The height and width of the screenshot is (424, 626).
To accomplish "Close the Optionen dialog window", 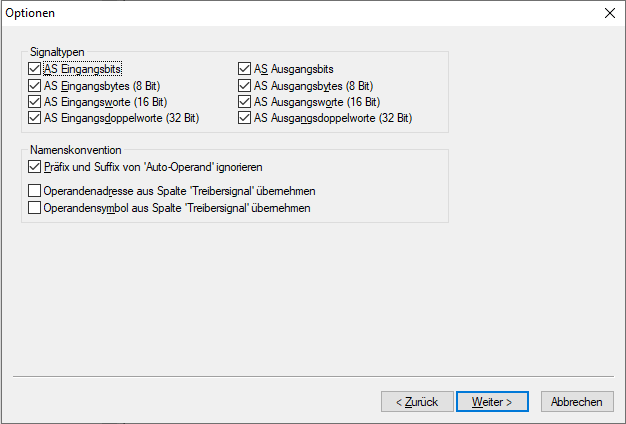I will 610,14.
